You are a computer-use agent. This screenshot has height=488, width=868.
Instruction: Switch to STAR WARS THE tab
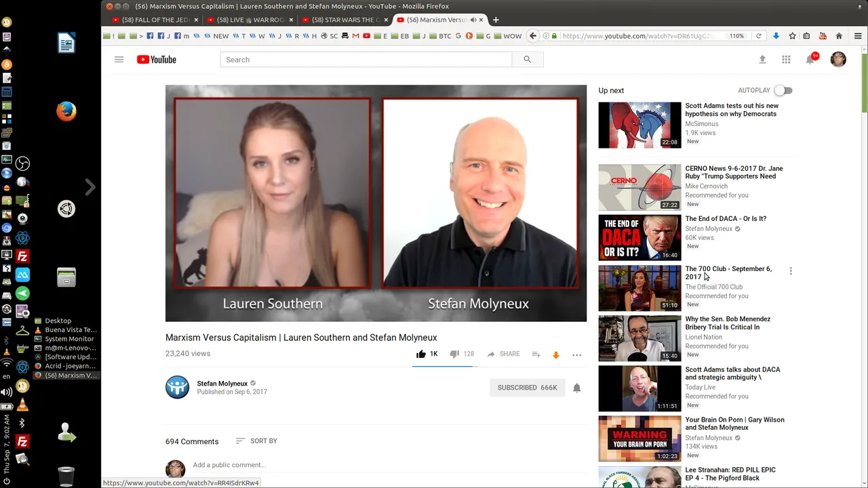coord(344,20)
